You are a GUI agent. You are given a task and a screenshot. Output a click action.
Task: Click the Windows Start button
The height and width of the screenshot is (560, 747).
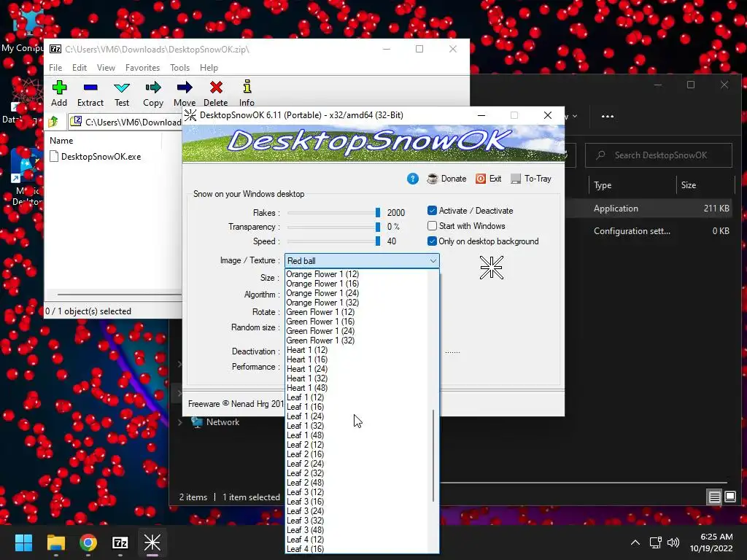tap(23, 542)
